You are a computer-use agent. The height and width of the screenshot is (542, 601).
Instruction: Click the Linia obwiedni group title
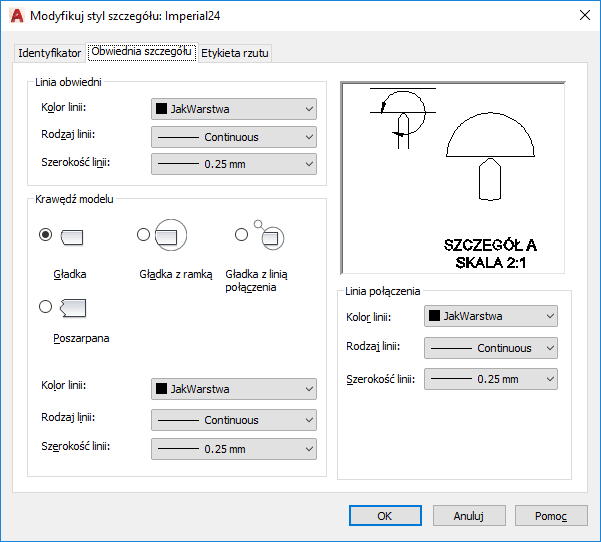click(68, 82)
